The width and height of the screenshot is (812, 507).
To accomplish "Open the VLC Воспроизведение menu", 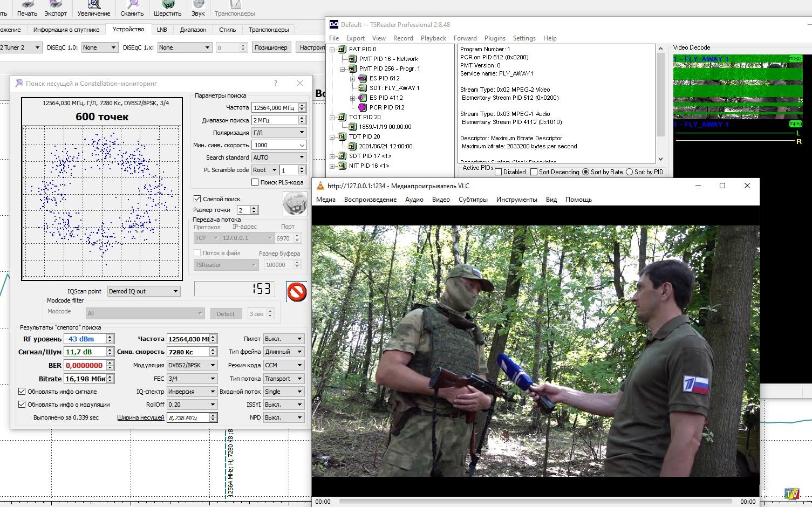I will coord(370,200).
